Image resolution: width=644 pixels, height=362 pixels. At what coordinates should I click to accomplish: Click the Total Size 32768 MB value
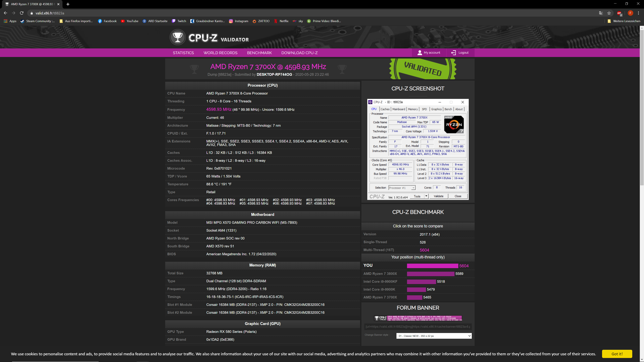pos(214,273)
